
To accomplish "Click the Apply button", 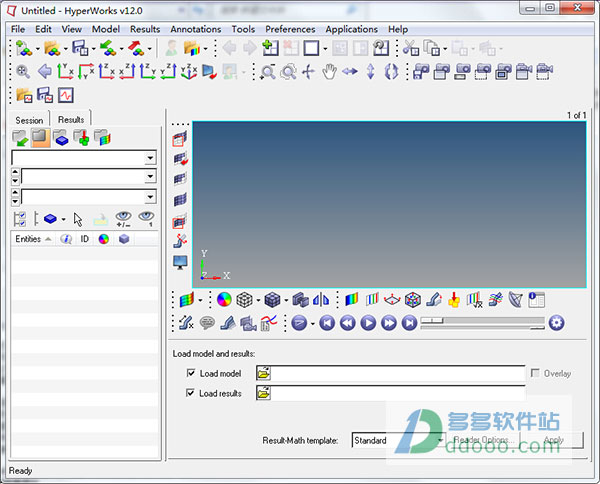I will pos(553,440).
